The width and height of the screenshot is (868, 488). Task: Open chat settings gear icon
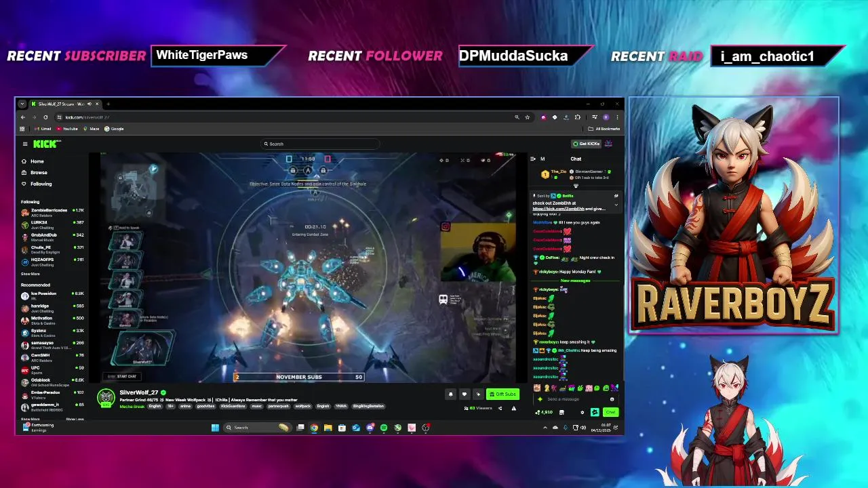click(x=582, y=412)
